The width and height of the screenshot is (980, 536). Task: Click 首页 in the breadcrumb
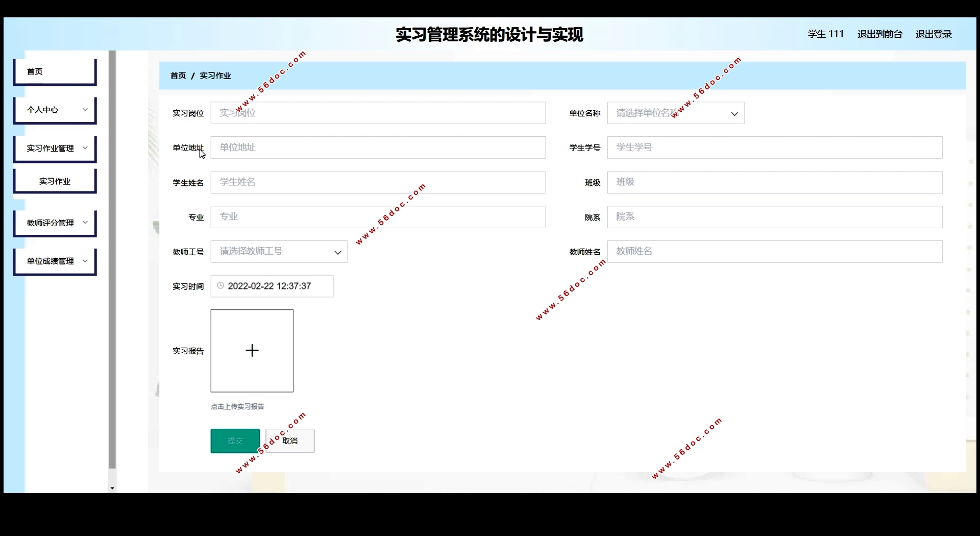pos(178,76)
